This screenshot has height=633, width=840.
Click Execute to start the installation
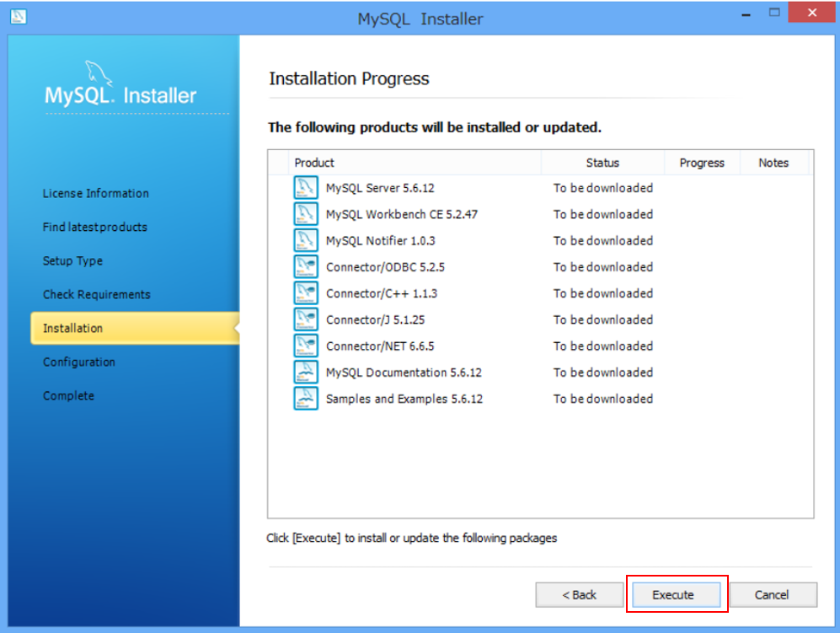[x=676, y=594]
